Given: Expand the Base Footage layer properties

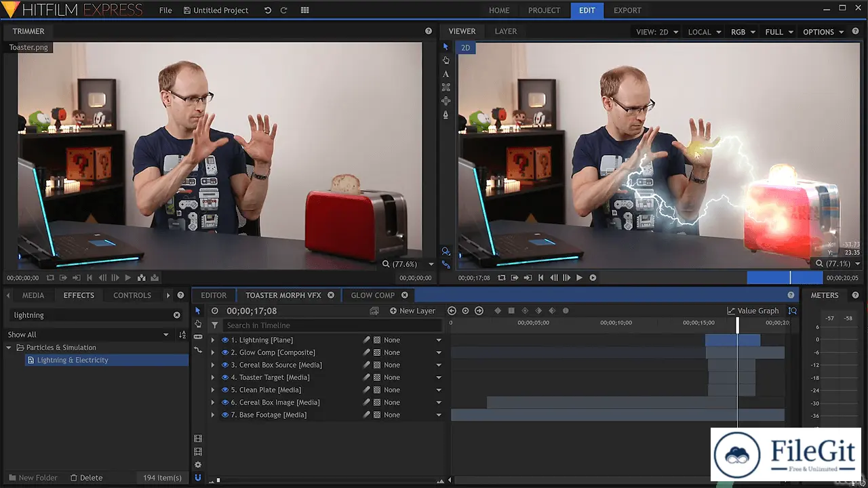Looking at the screenshot, I should [x=213, y=415].
